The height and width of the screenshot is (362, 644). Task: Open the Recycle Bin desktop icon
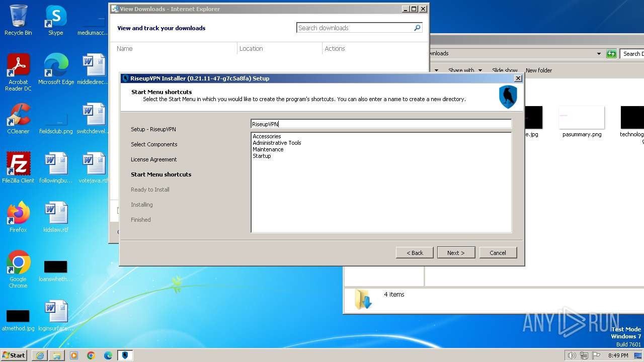coord(18,20)
